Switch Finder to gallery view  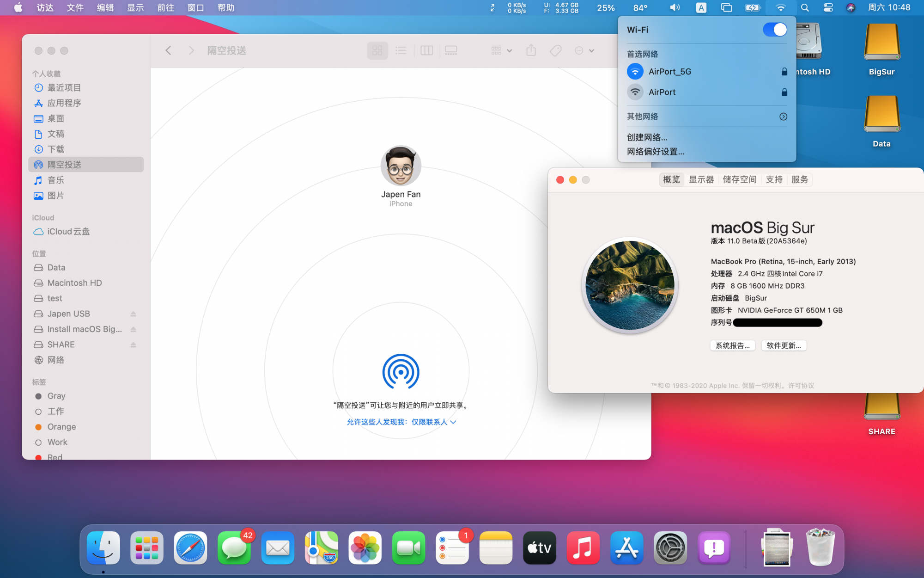(451, 50)
